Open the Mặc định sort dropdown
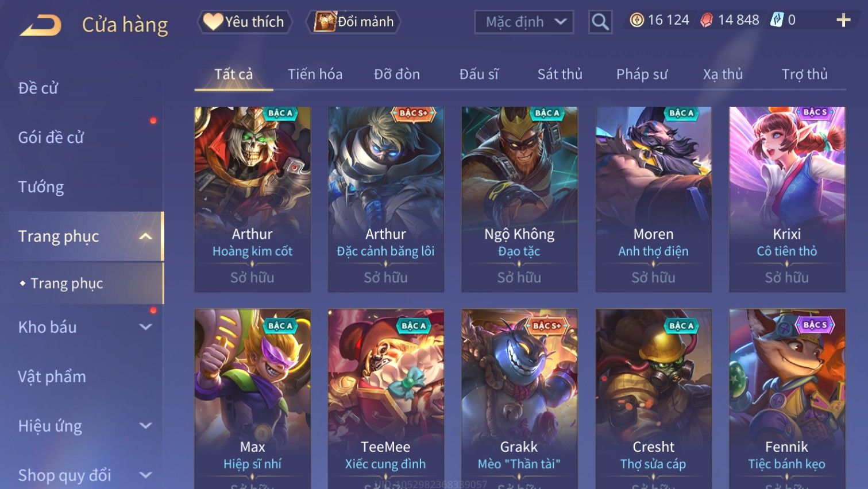Screen dimensions: 868x489 [524, 22]
